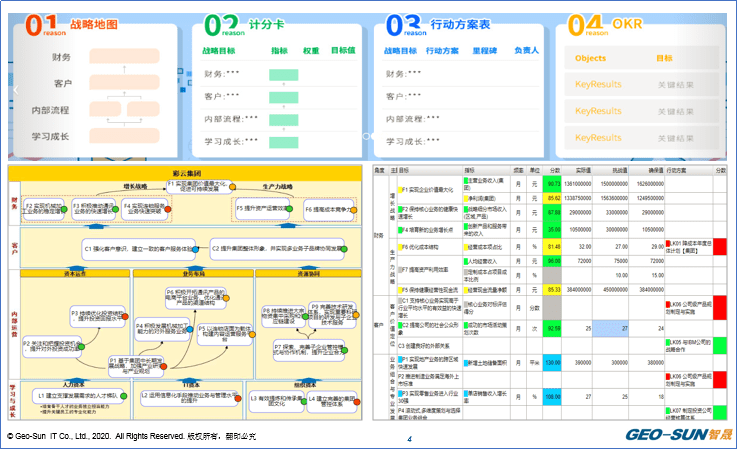Click the green 90.73 score cell

tap(552, 184)
